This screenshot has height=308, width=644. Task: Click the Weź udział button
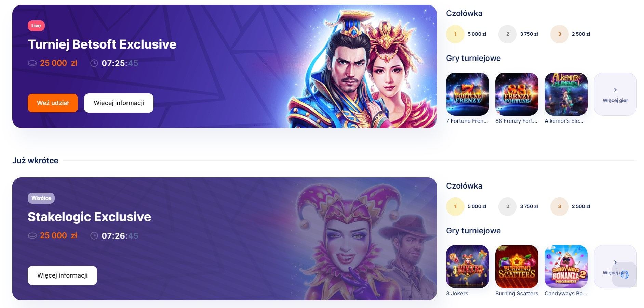53,103
